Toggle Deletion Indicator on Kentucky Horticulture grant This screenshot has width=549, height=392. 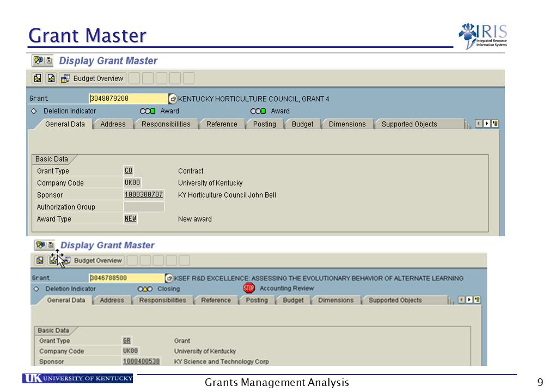[34, 111]
